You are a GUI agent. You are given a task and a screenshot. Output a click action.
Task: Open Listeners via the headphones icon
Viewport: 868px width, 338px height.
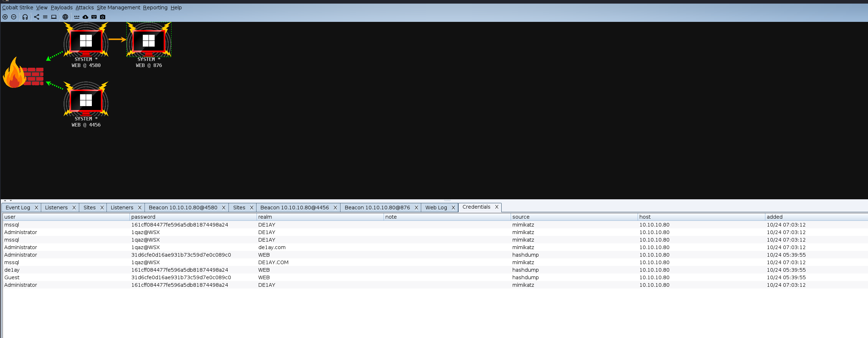[x=25, y=17]
